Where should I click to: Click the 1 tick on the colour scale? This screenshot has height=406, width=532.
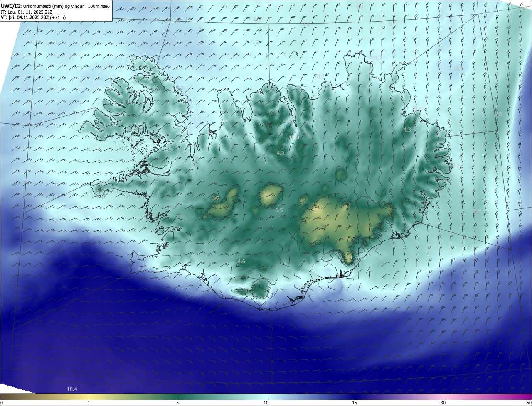(x=89, y=403)
